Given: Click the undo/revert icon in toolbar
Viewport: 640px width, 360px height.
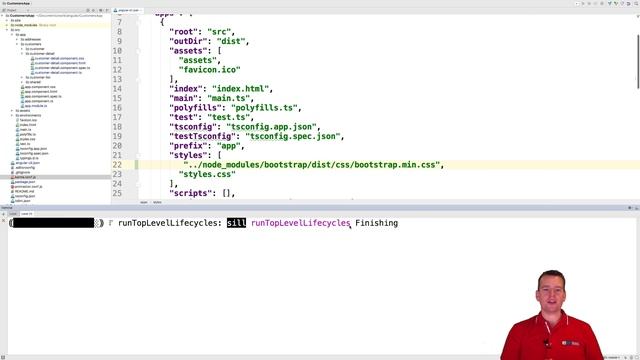Looking at the screenshot, I should pyautogui.click(x=629, y=3).
